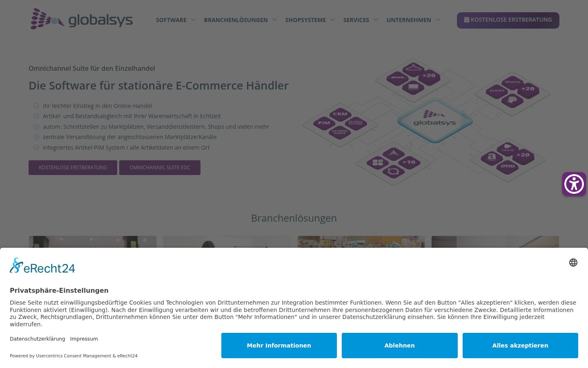The width and height of the screenshot is (588, 368).
Task: Click the globe language selector icon
Action: 573,263
